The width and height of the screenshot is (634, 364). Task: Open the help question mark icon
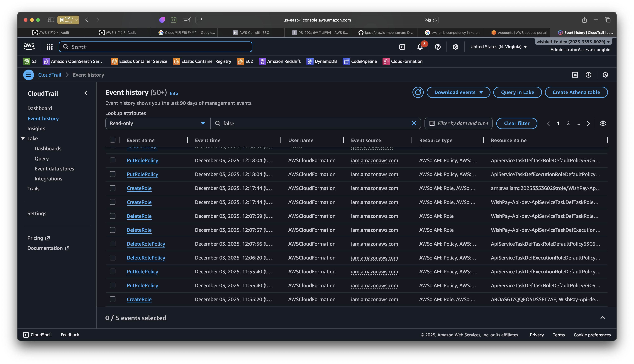pos(437,47)
